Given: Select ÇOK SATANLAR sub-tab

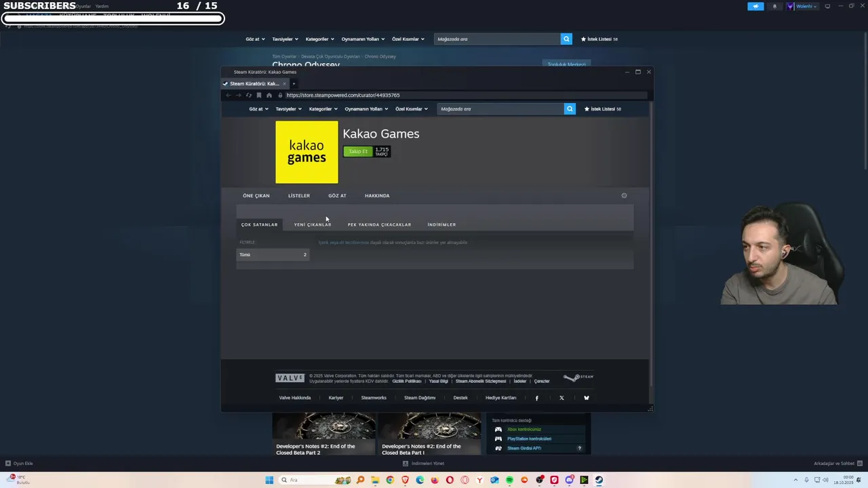Looking at the screenshot, I should [x=260, y=224].
